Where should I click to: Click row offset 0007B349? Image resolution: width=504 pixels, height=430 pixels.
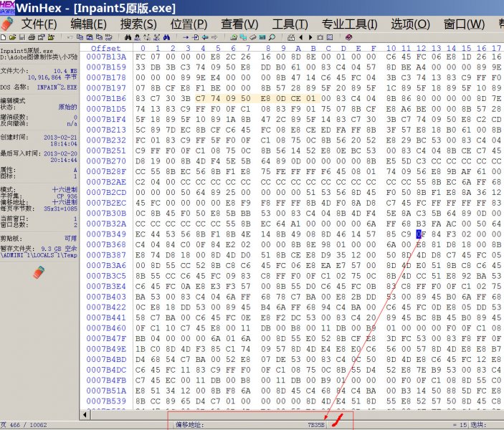pos(106,234)
